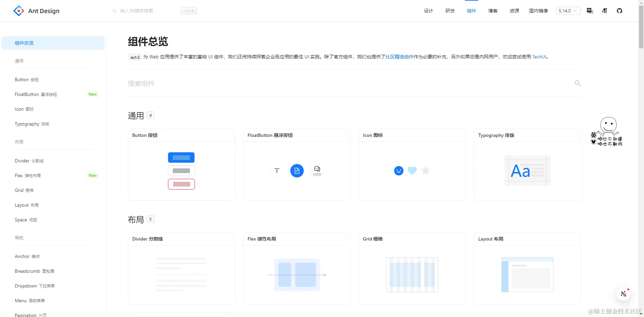Screen dimensions: 644x317
Task: Open the version 5.14.0 dropdown
Action: (568, 11)
